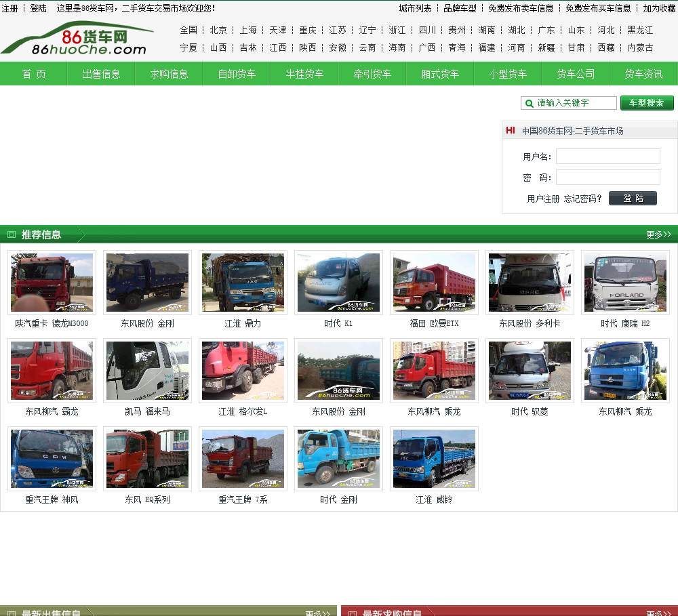This screenshot has height=616, width=678.
Task: Open the 半挂货车 navigation tab
Action: 305,74
